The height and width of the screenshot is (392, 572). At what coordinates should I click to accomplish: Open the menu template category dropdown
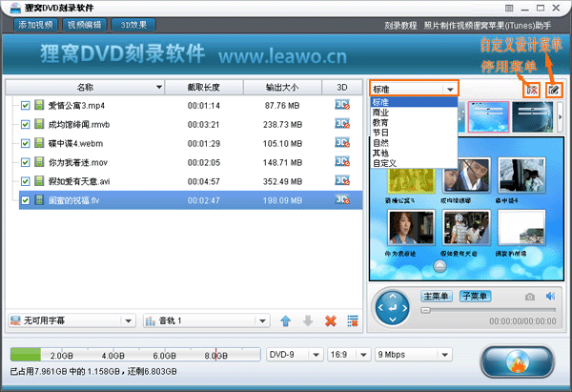tap(414, 89)
